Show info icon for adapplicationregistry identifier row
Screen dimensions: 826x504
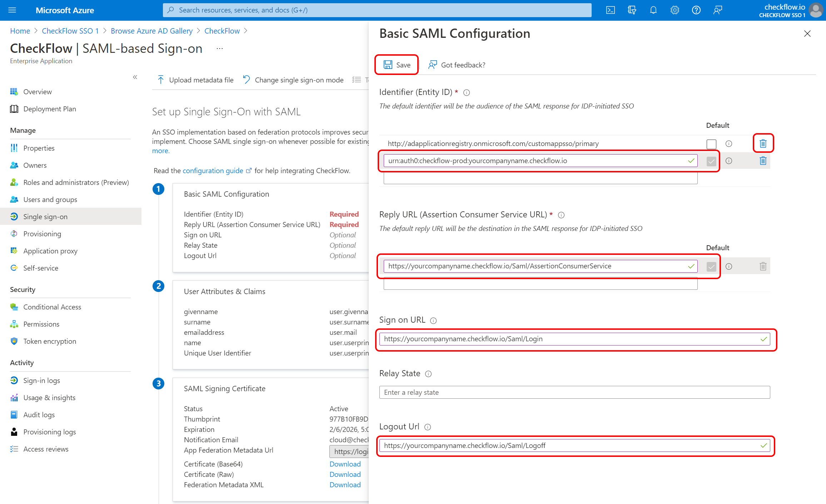(729, 143)
